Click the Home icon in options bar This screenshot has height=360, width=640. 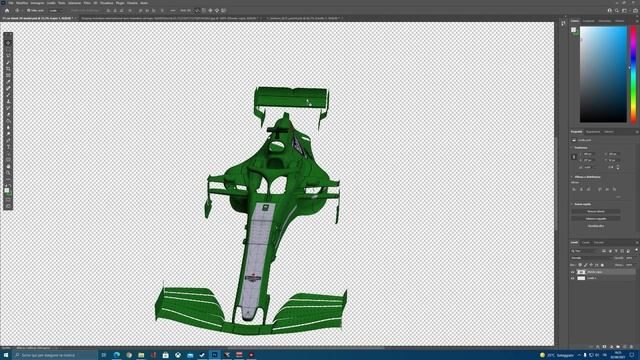pyautogui.click(x=7, y=11)
